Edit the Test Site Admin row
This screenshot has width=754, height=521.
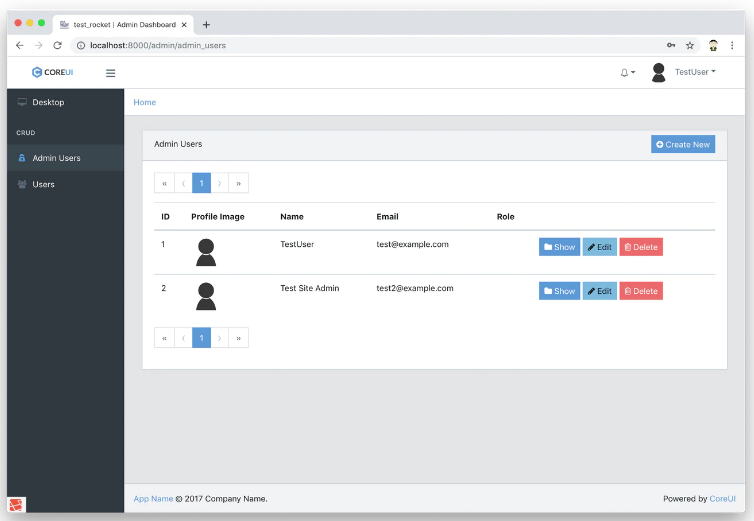click(x=600, y=291)
